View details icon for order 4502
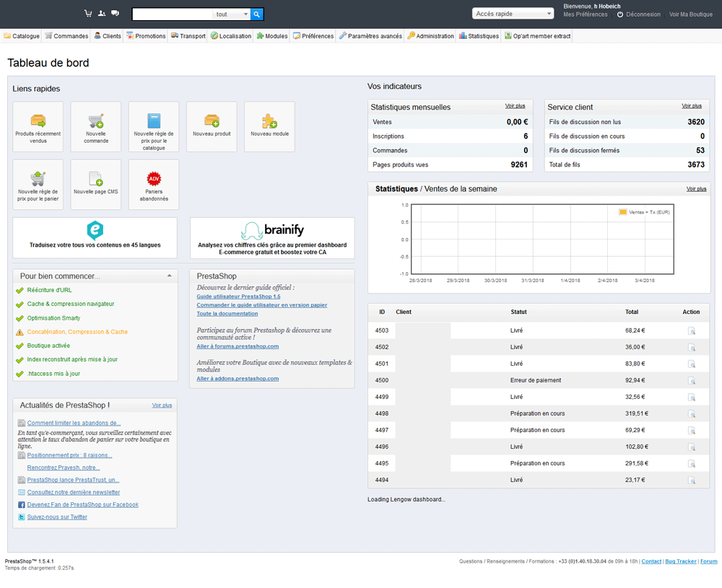Screen dimensions: 722x588 click(x=692, y=347)
